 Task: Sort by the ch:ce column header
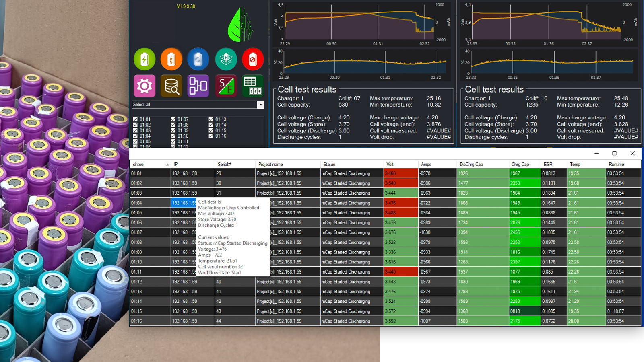click(x=151, y=164)
